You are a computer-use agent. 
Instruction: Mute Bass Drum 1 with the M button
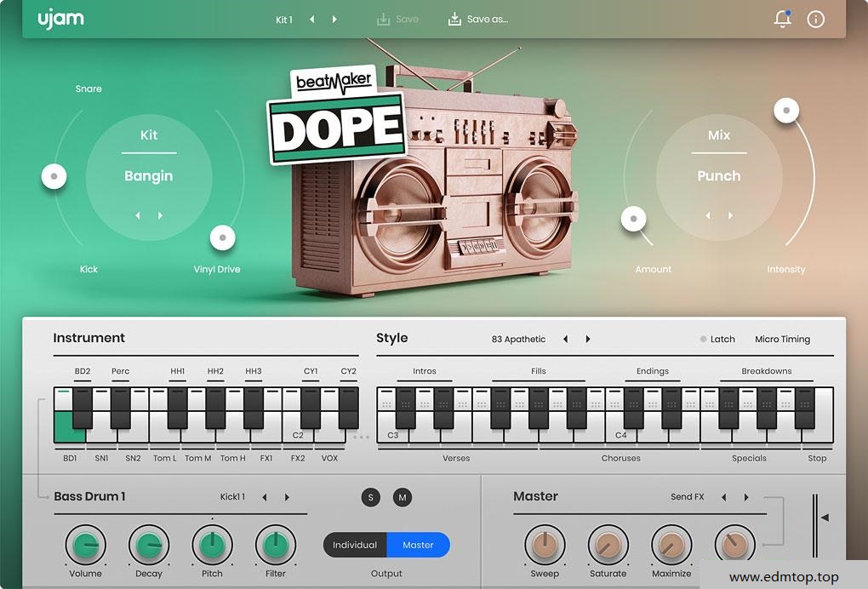(x=402, y=497)
